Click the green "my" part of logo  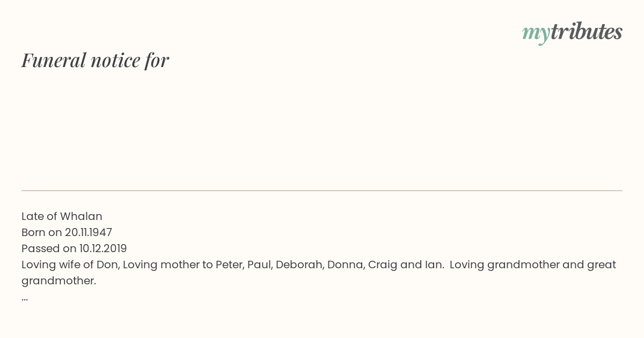536,34
